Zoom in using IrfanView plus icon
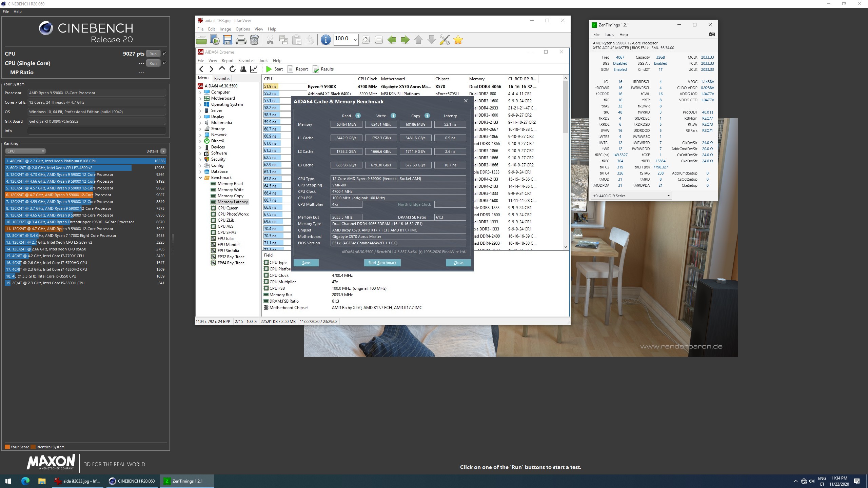Screen dimensions: 868x488 pyautogui.click(x=366, y=40)
